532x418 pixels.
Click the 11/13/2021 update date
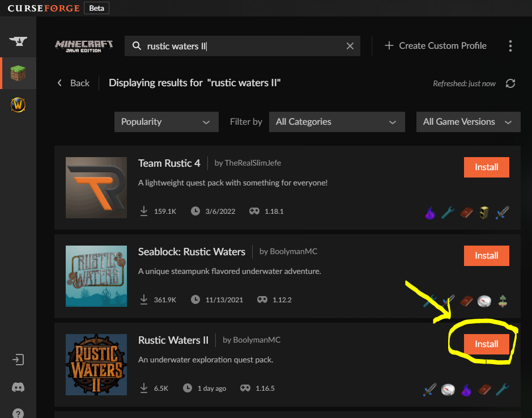click(224, 300)
